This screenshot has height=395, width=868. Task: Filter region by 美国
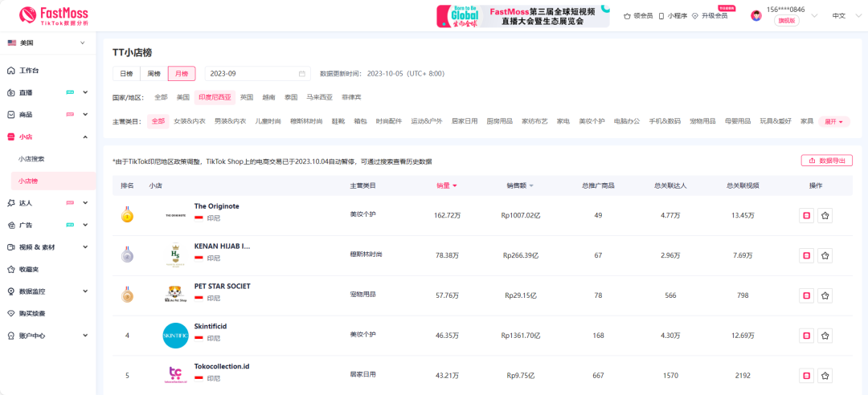182,97
